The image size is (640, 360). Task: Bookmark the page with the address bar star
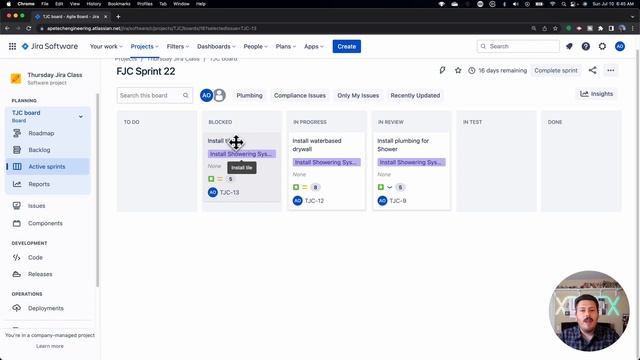coord(555,29)
